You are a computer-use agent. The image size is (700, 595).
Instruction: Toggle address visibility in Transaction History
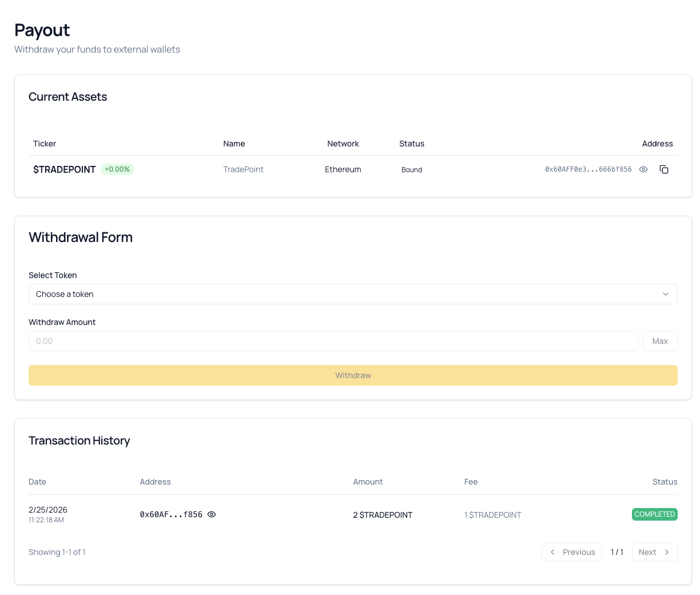tap(211, 514)
